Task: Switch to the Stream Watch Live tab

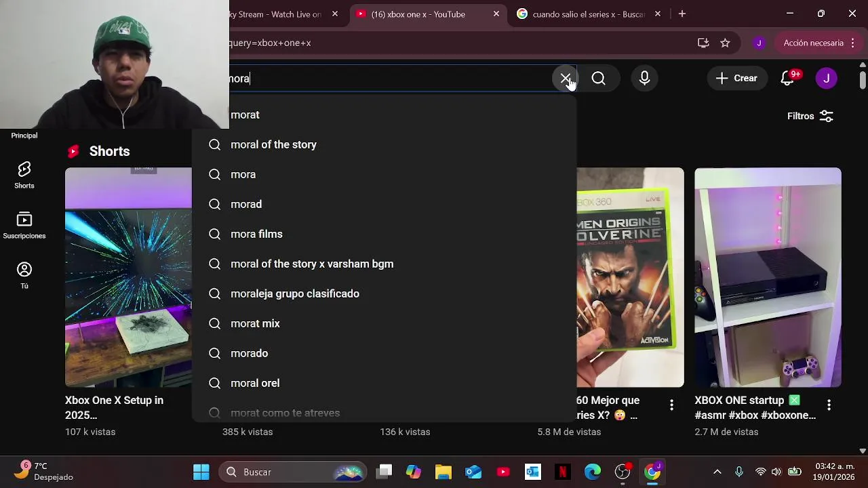Action: 275,14
